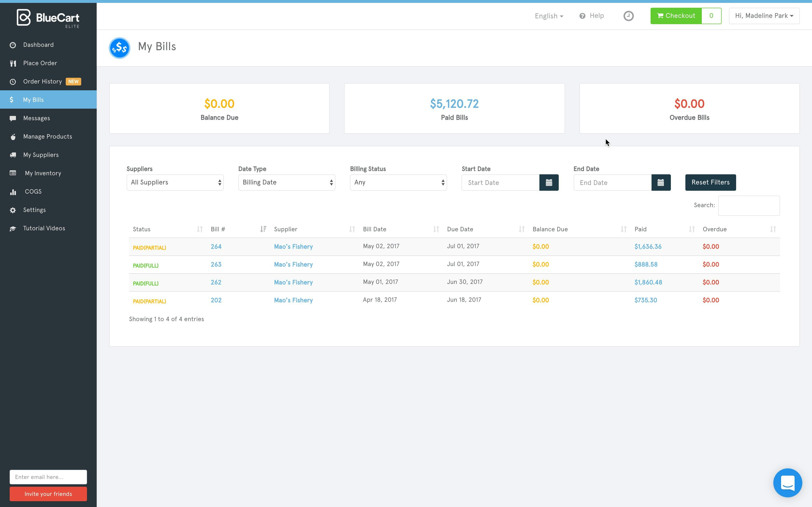
Task: Open the Hi, Madeline Park account menu
Action: click(764, 15)
